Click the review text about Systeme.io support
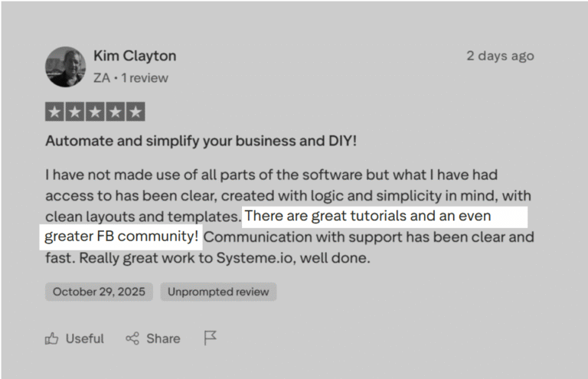The height and width of the screenshot is (379, 588). (x=367, y=238)
